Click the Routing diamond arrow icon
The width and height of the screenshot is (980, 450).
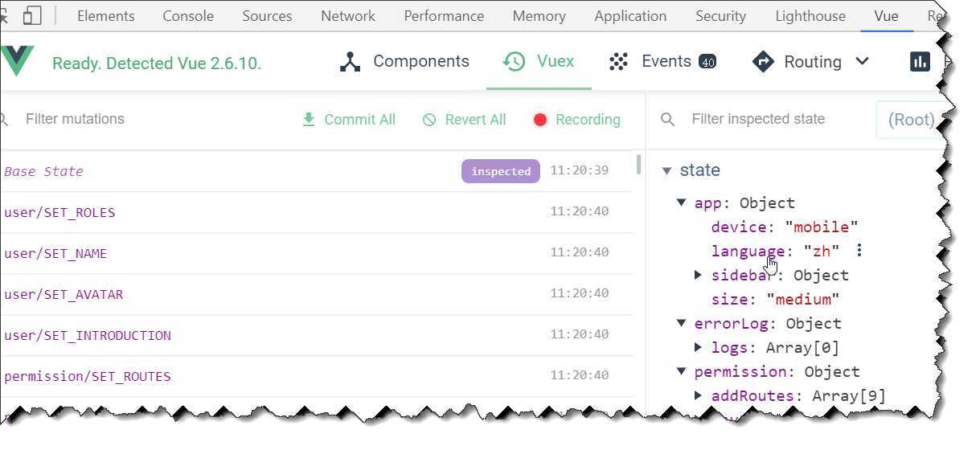tap(762, 62)
